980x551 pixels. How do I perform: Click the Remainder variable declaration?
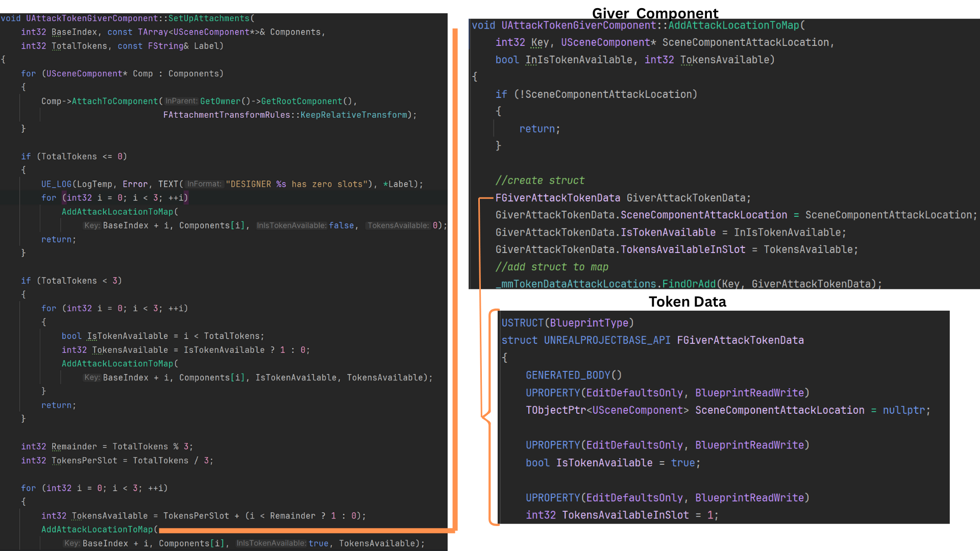pos(74,446)
